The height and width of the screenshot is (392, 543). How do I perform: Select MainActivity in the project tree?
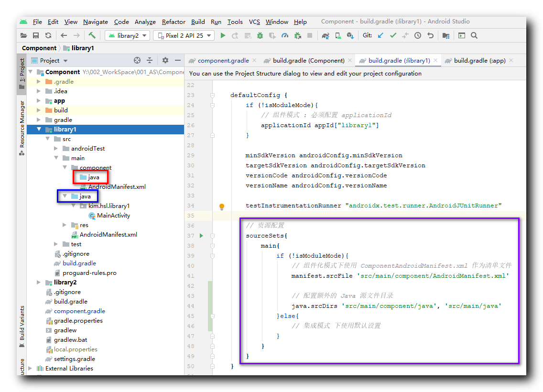coord(113,216)
